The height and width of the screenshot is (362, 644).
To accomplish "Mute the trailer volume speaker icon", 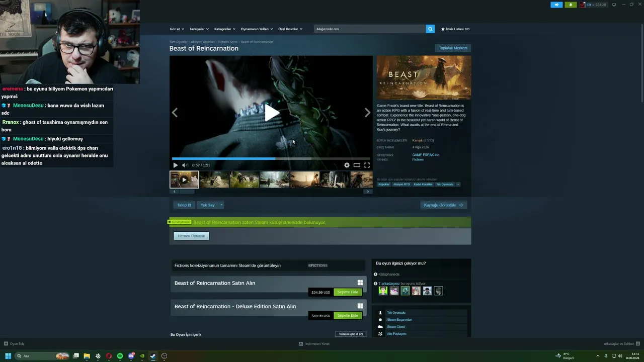I will coord(185,165).
